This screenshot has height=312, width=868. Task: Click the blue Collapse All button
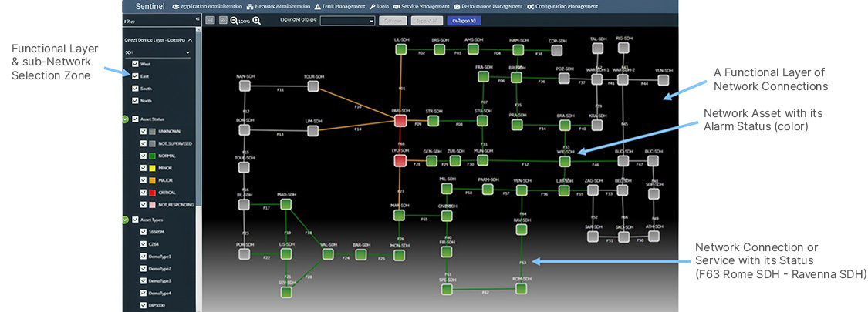(463, 21)
